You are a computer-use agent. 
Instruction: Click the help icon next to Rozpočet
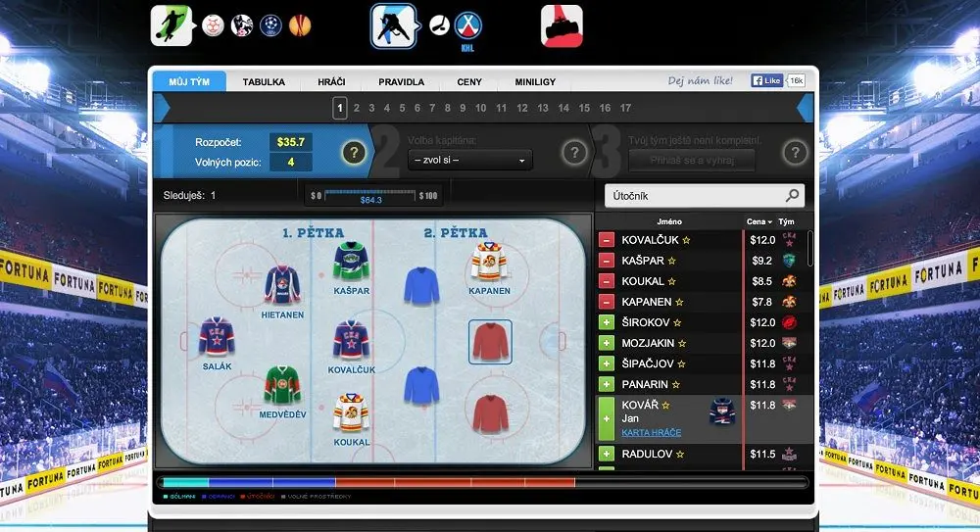(x=354, y=152)
